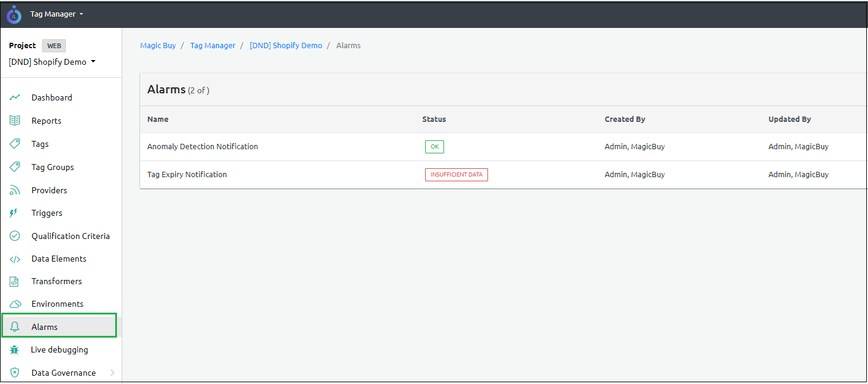The image size is (868, 384).
Task: Click the Environments cloud icon
Action: [15, 304]
